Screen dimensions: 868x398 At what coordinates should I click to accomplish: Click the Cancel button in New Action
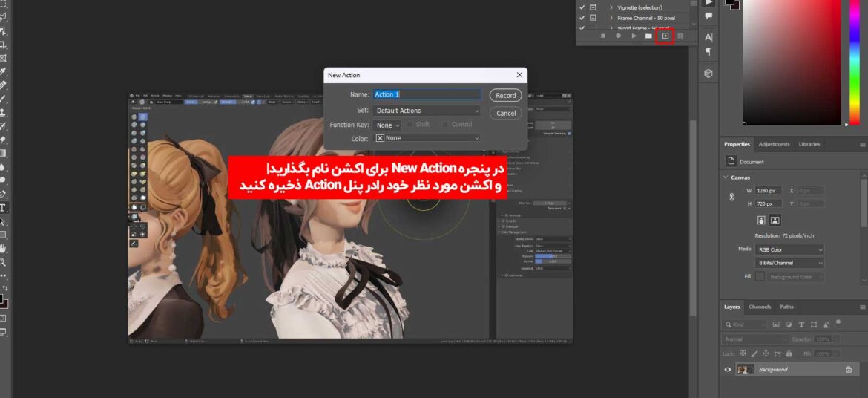point(505,113)
